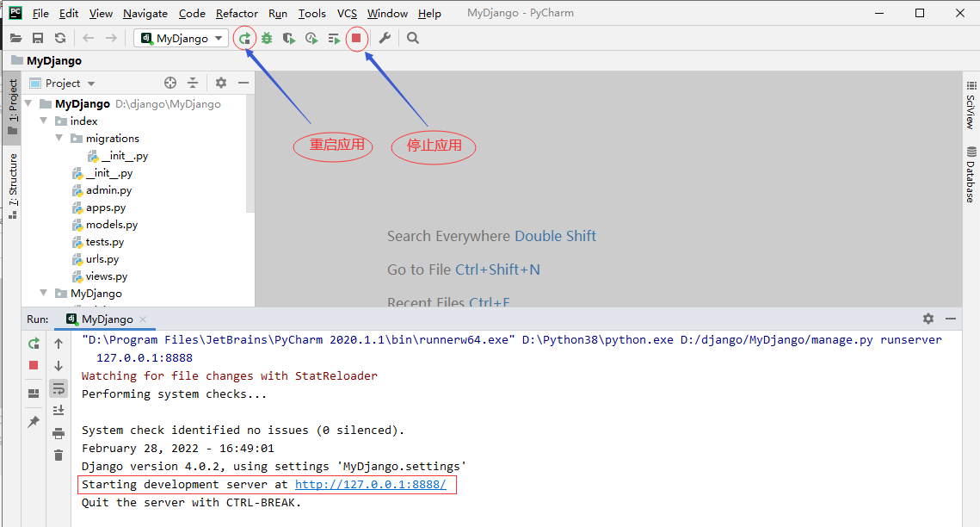Print the console output
Viewport: 980px width, 527px height.
click(x=59, y=433)
